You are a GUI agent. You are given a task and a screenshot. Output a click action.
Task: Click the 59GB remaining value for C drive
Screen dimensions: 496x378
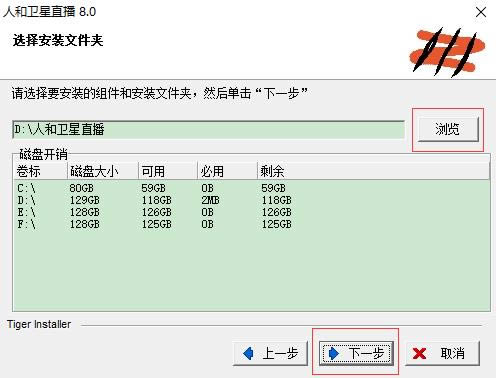coord(273,188)
